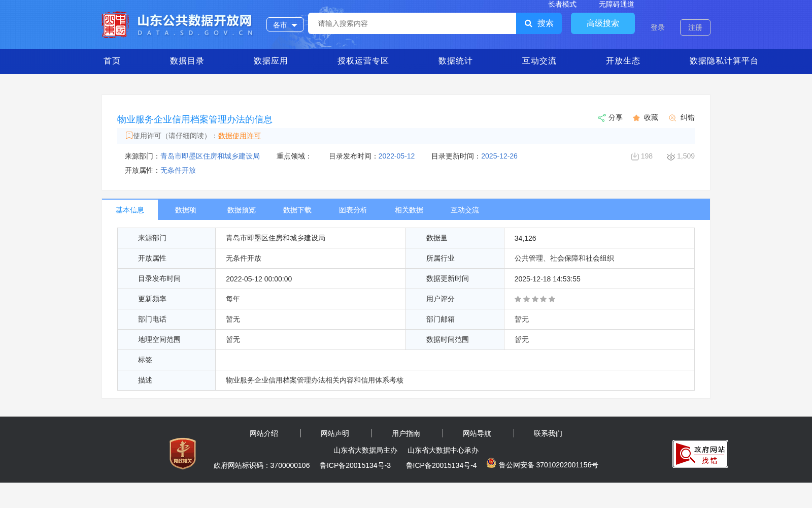Click the 注册 register button

click(x=695, y=27)
